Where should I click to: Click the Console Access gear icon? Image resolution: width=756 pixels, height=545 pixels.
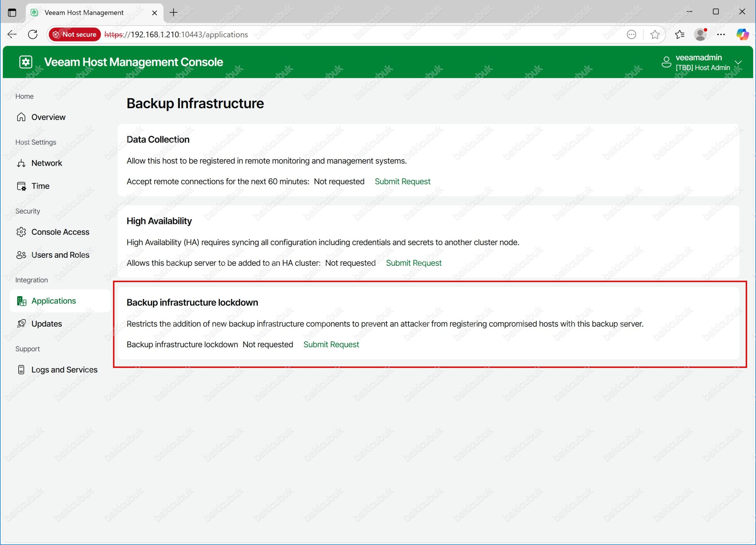[21, 232]
